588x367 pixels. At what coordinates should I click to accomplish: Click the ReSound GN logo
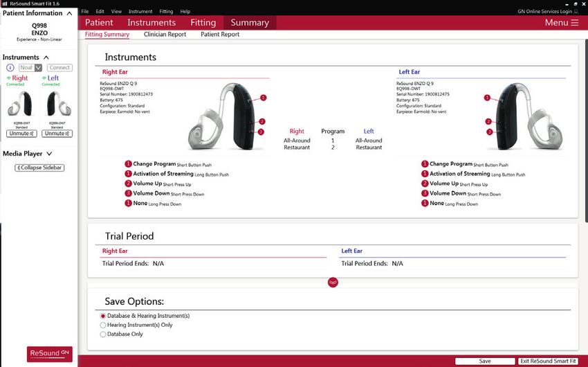[50, 353]
